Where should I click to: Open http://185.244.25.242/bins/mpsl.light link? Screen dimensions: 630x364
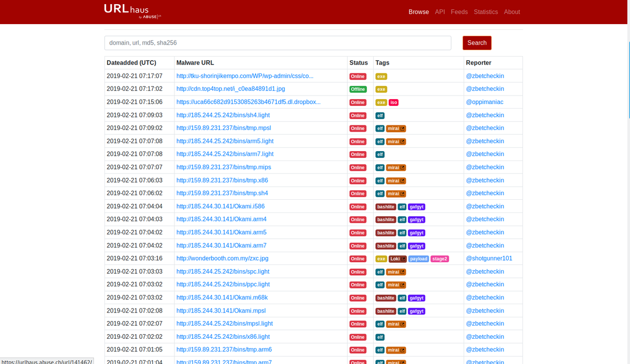coord(225,324)
